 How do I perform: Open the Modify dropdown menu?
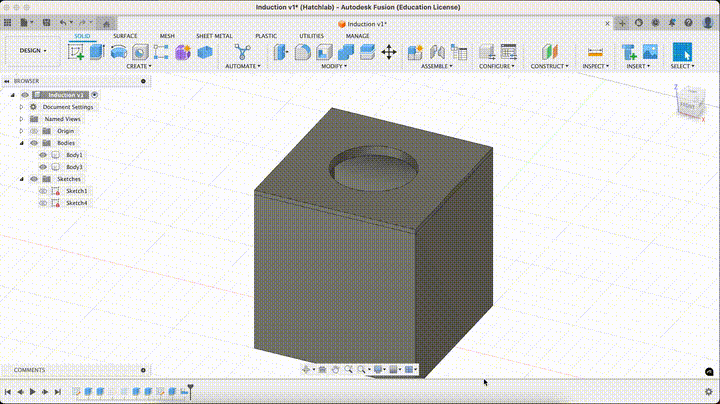tap(334, 67)
